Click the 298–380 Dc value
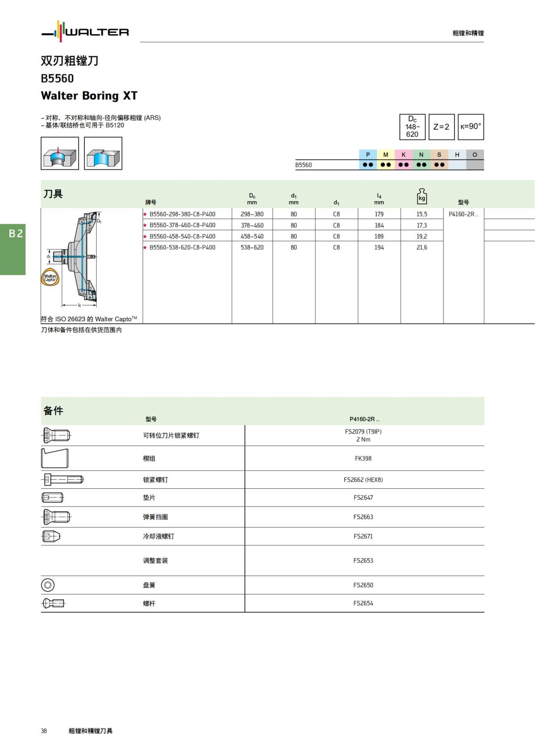 coord(252,214)
